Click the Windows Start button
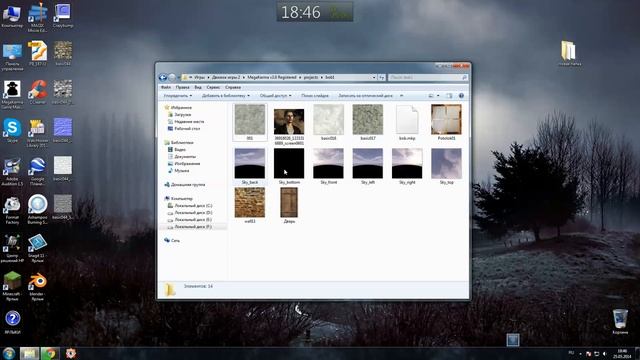Image resolution: width=640 pixels, height=360 pixels. pyautogui.click(x=9, y=353)
